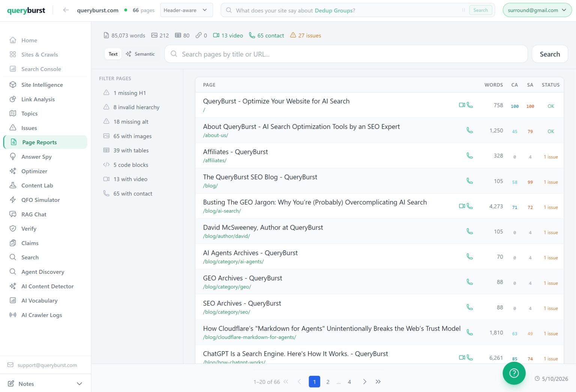The image size is (576, 392).
Task: Click the /blog/cloudflare-markdown-for-agents/ URL
Action: tap(249, 337)
